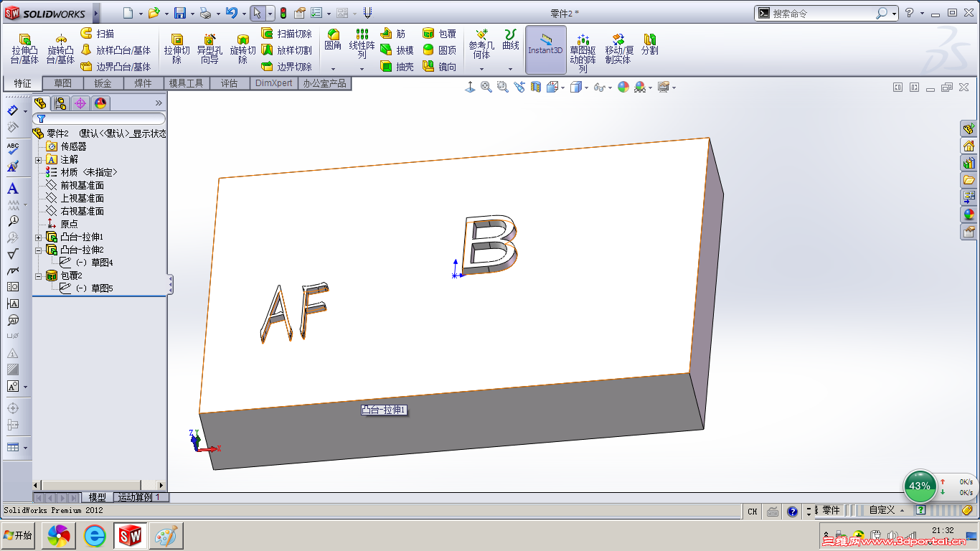Open the 草图驱动的阵列 sketch driven pattern
Image resolution: width=980 pixels, height=551 pixels.
pos(583,52)
